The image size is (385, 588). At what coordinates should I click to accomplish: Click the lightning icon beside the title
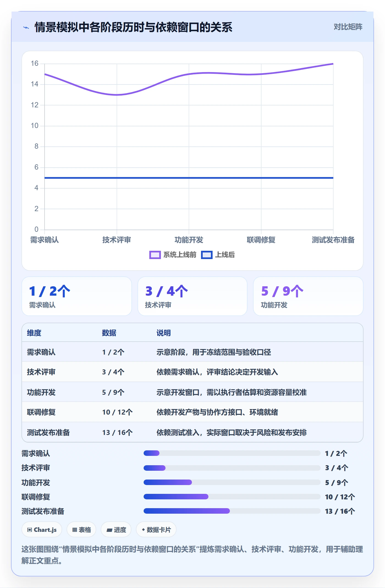(x=26, y=28)
